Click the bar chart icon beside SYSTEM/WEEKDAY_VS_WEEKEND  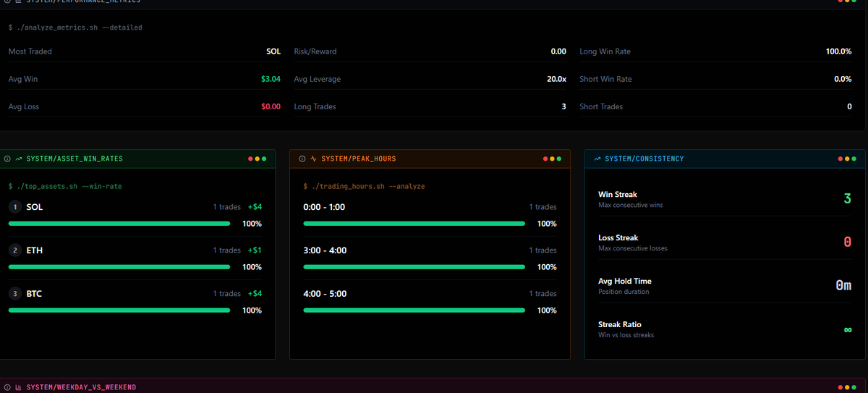click(x=19, y=387)
